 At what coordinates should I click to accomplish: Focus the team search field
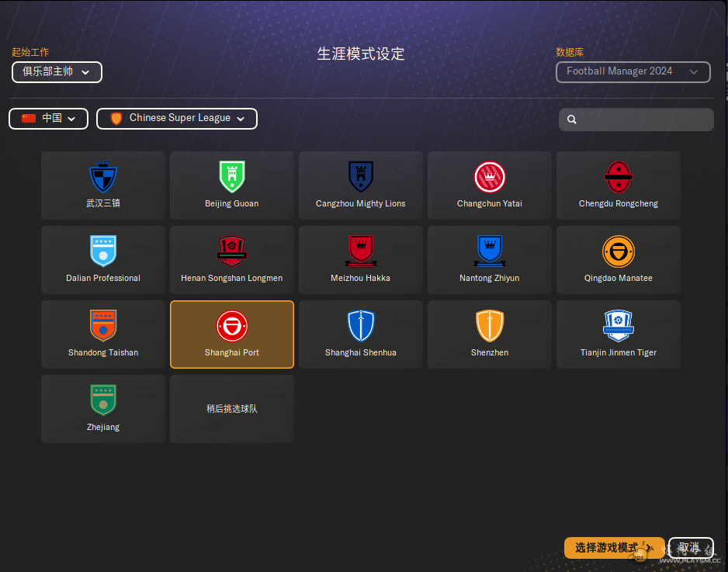click(x=636, y=120)
